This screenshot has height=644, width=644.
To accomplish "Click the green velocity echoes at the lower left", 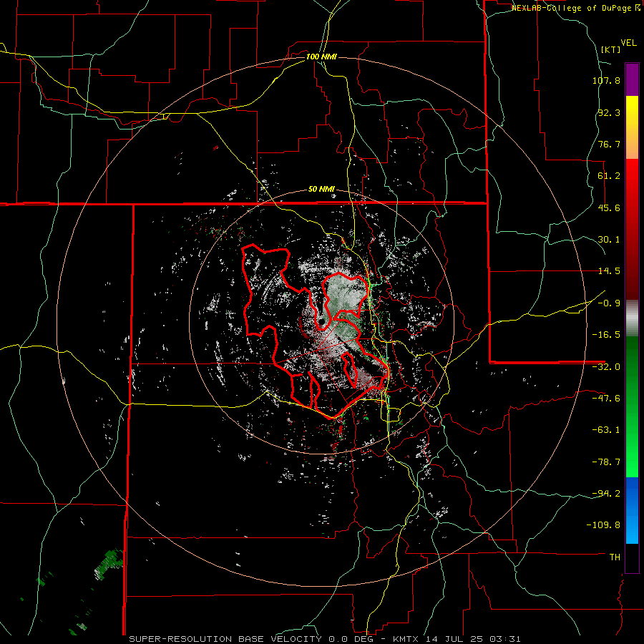I will coord(109,564).
